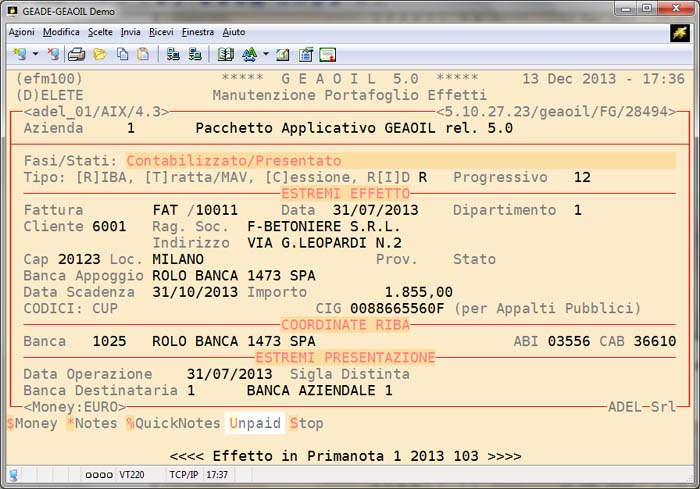
Task: Open the Aiuto menu
Action: (x=234, y=32)
